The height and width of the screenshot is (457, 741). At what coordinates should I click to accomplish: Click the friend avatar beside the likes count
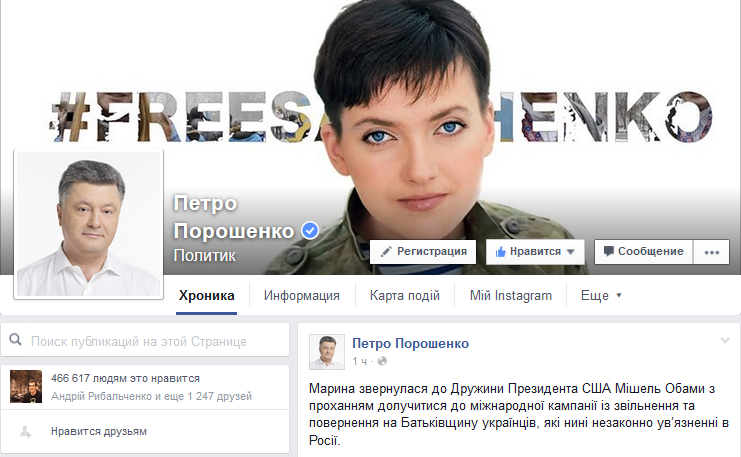[26, 387]
